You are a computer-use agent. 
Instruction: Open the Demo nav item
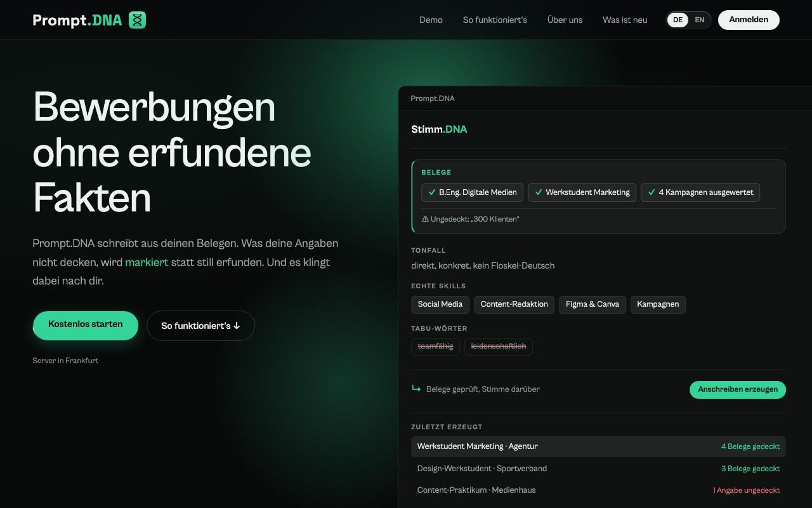click(x=431, y=20)
